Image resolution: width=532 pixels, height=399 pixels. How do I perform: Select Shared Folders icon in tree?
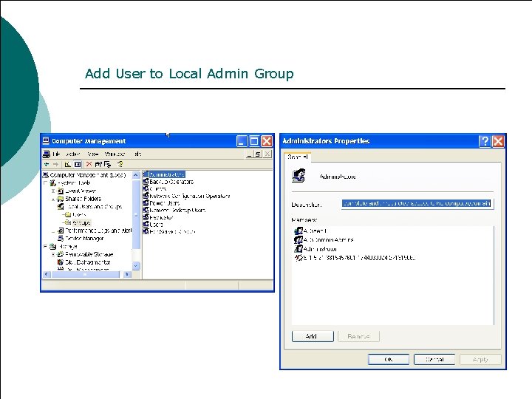pos(61,199)
